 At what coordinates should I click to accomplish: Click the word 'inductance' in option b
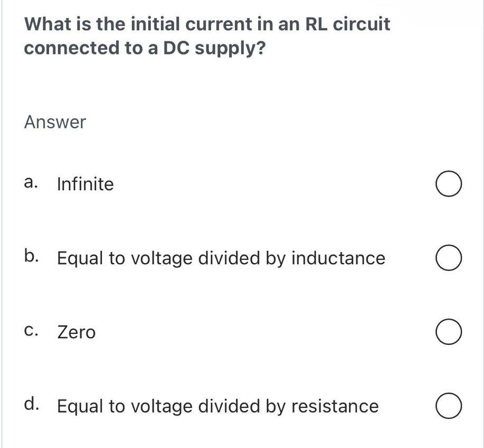(x=338, y=258)
